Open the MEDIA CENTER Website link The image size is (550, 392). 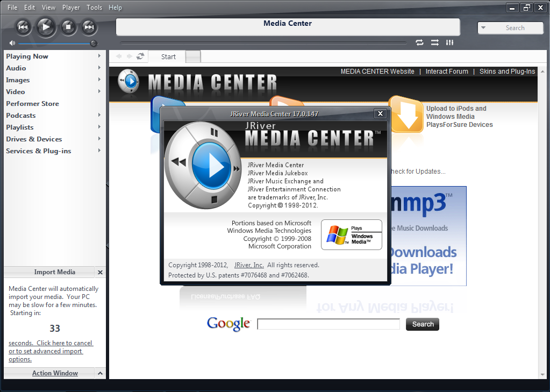pyautogui.click(x=377, y=71)
